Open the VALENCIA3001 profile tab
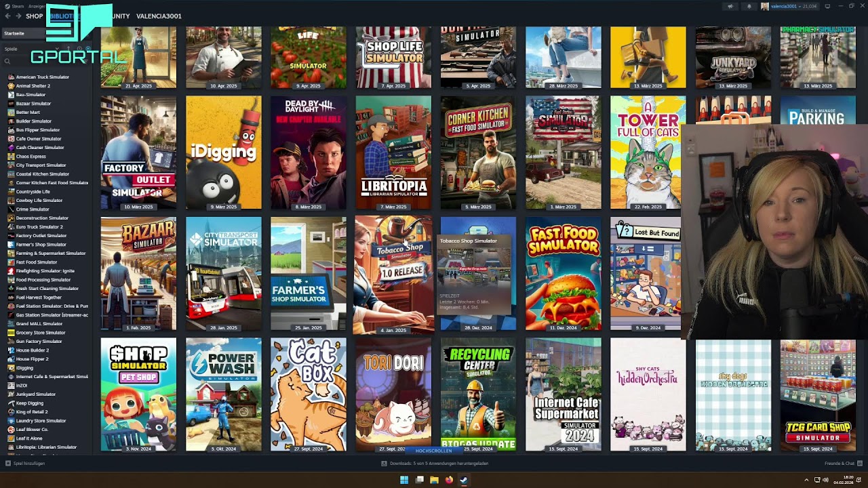Image resolution: width=868 pixels, height=488 pixels. point(159,16)
